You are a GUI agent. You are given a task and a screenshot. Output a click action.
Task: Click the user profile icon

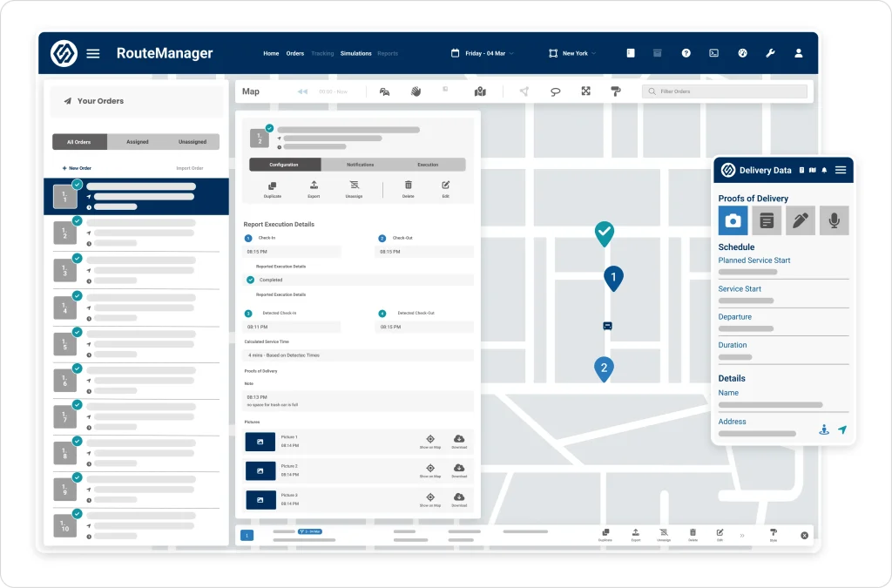point(799,53)
